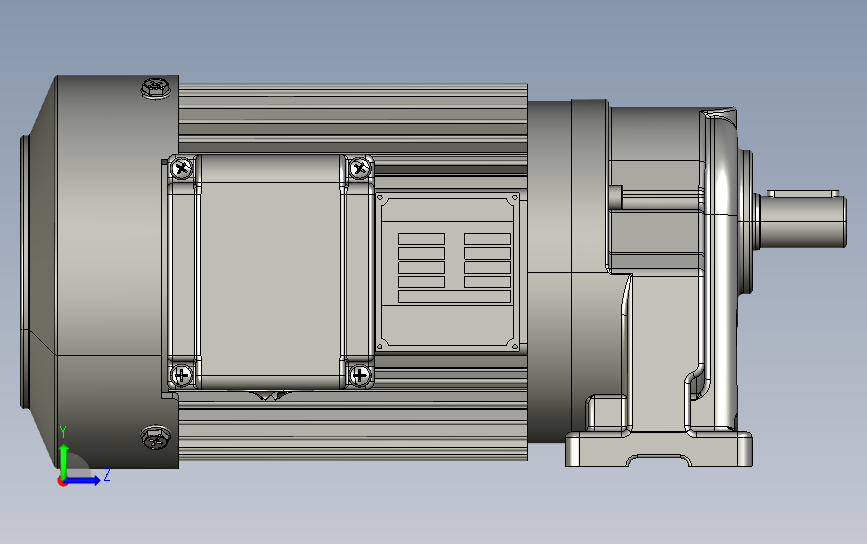Select the motor output shaft

[802, 221]
